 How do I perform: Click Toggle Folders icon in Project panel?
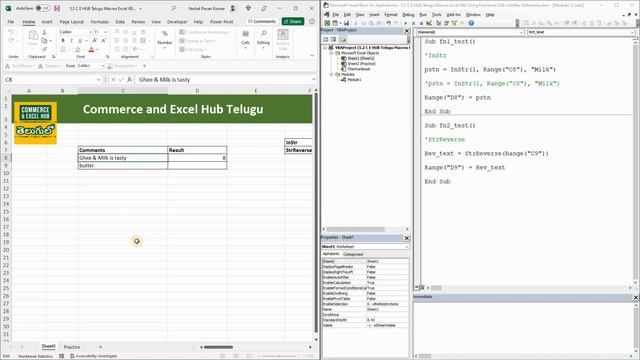tap(343, 39)
